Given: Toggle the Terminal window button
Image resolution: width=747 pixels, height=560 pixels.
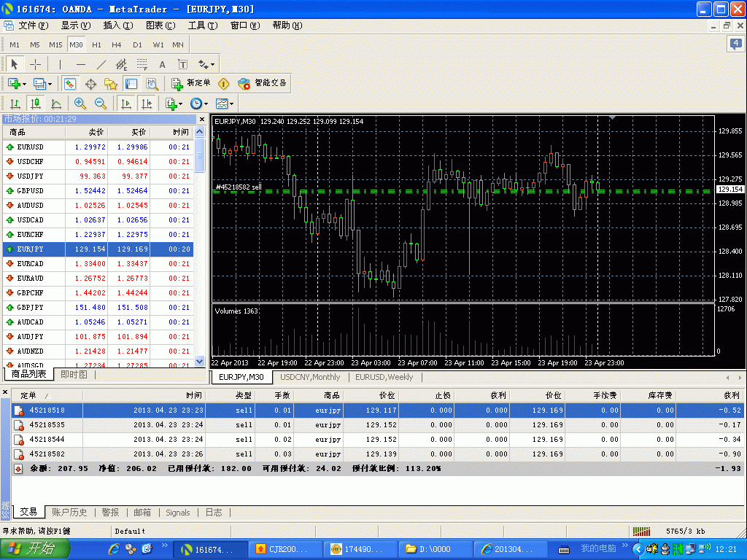Looking at the screenshot, I should click(131, 85).
